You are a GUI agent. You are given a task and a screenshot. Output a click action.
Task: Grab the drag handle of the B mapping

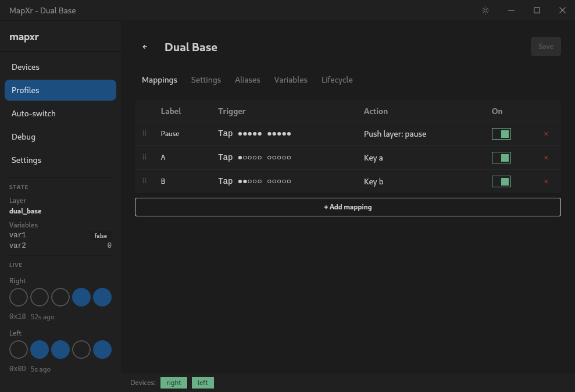tap(144, 181)
